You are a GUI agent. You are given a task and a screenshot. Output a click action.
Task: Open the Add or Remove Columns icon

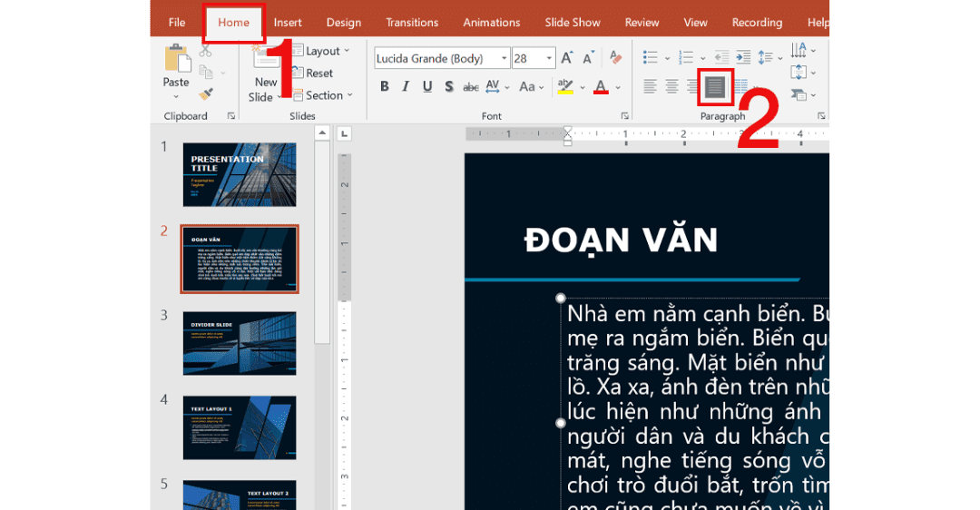pos(741,86)
